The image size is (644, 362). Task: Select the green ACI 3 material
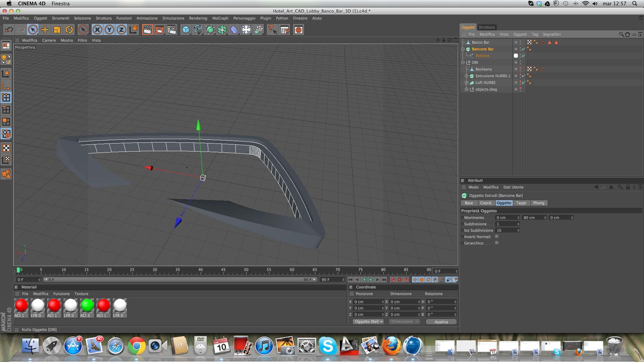(87, 306)
